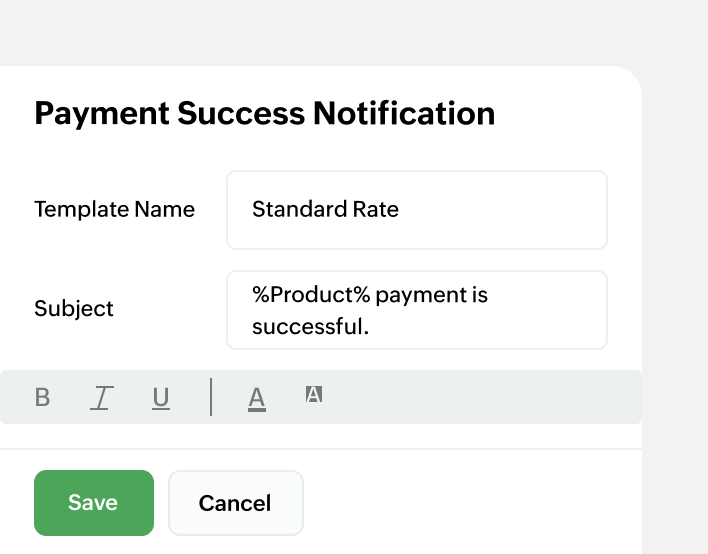708x554 pixels.
Task: Click the Payment Success Notification heading
Action: (265, 114)
